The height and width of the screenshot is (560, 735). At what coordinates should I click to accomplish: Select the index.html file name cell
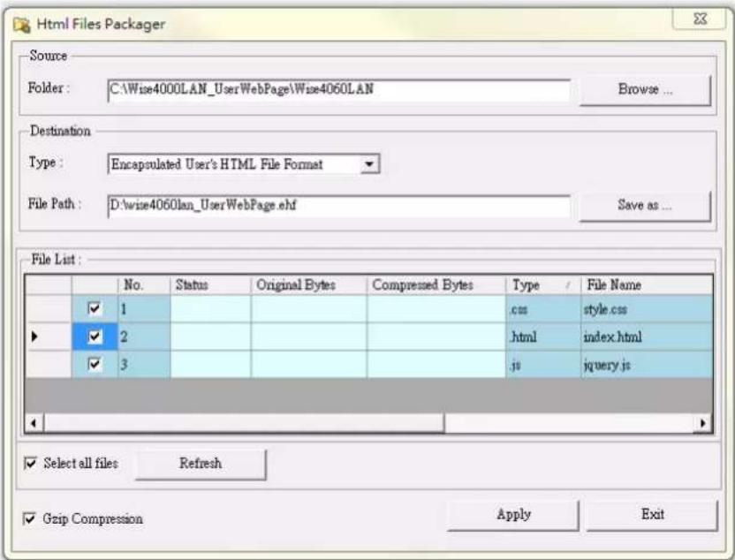[647, 337]
